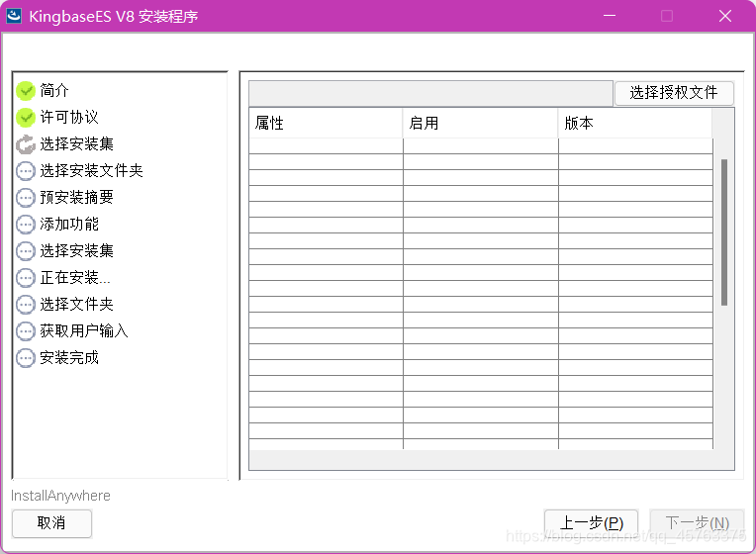Screen dimensions: 756x554
Task: Select the 许可协议 step label
Action: [x=69, y=117]
